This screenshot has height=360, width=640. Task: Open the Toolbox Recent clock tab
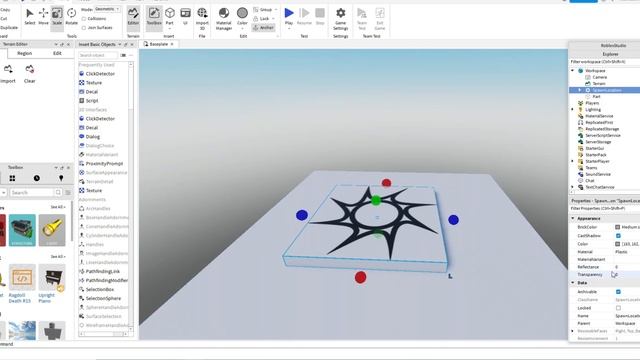[37, 178]
